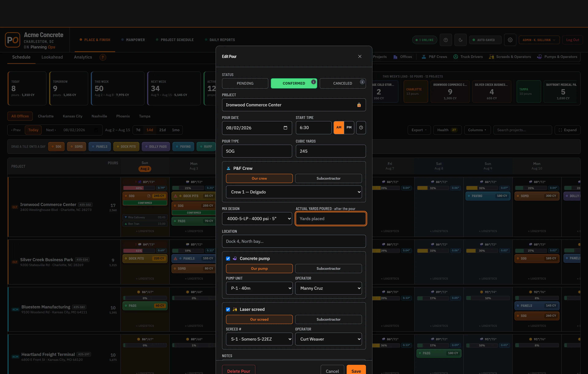
Task: Uncheck the Concrete pump checkbox
Action: 228,259
